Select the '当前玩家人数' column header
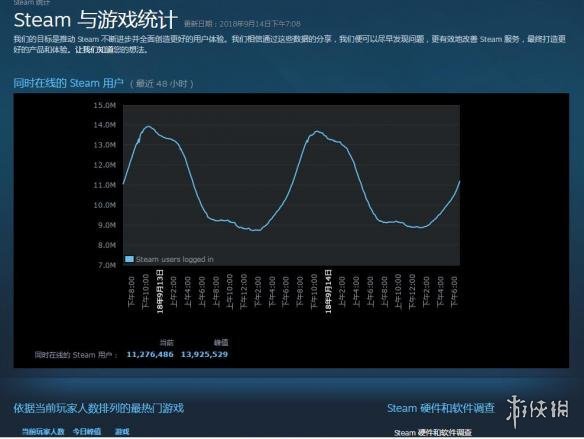584x439 pixels. 43,432
